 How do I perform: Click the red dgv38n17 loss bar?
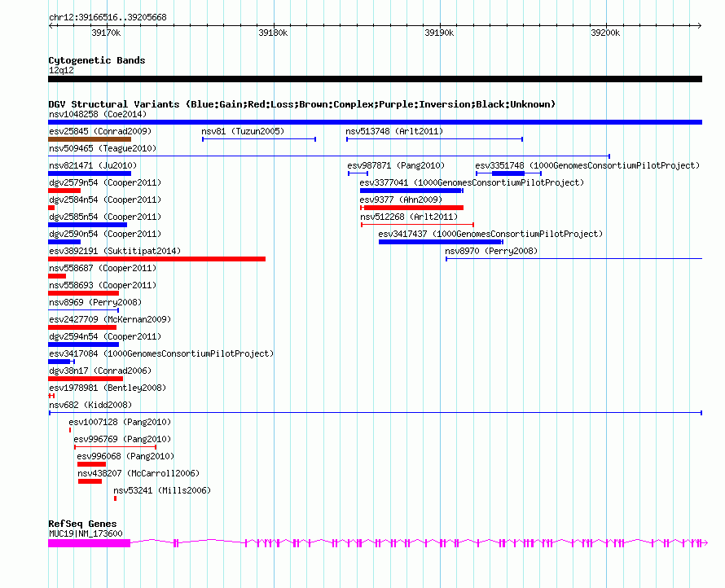86,379
